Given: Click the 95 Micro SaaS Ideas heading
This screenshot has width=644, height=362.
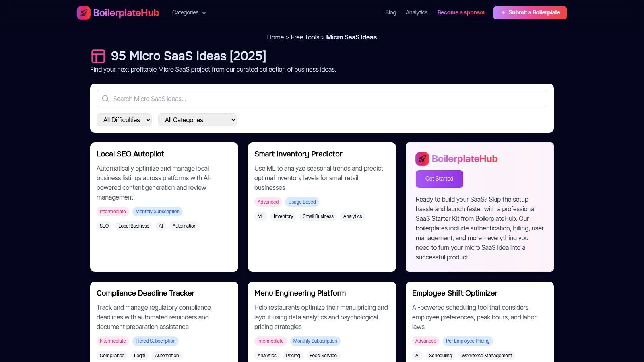Looking at the screenshot, I should 188,56.
